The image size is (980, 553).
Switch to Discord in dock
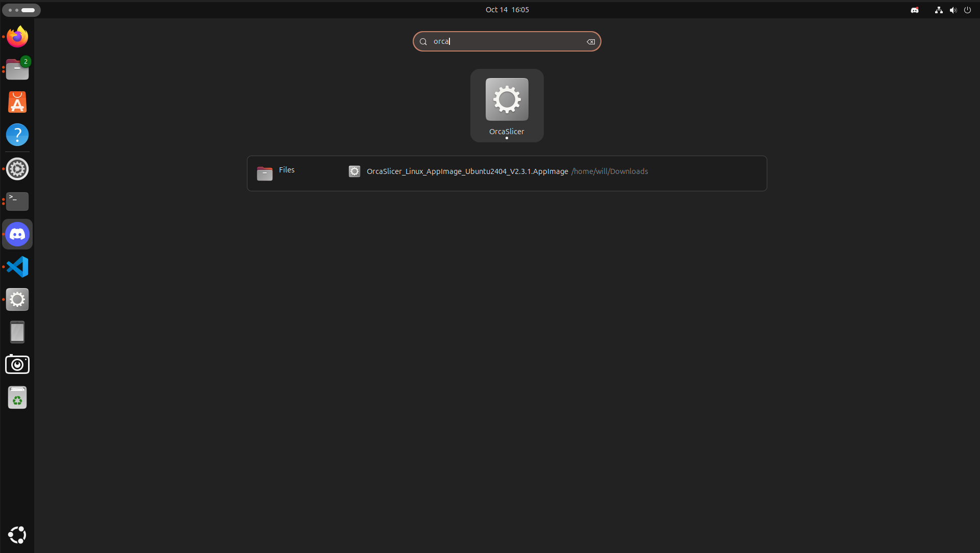tap(17, 234)
